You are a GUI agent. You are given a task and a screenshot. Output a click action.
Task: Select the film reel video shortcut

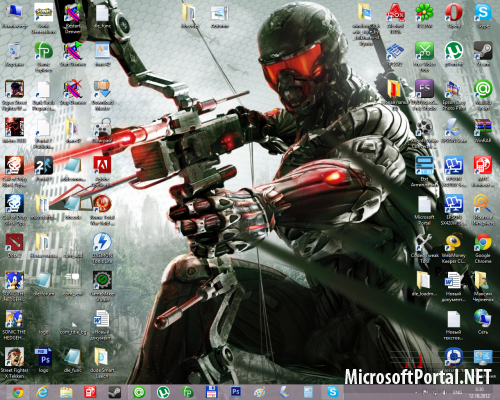[x=424, y=132]
